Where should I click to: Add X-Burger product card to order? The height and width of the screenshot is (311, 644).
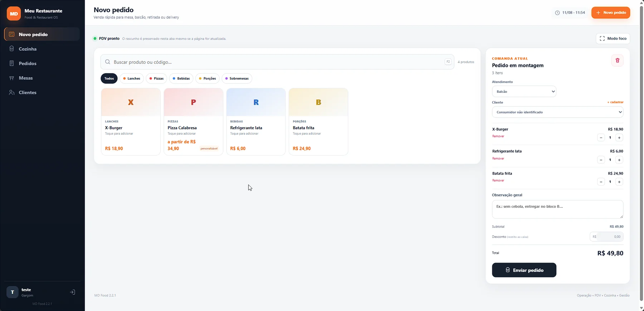click(x=131, y=122)
